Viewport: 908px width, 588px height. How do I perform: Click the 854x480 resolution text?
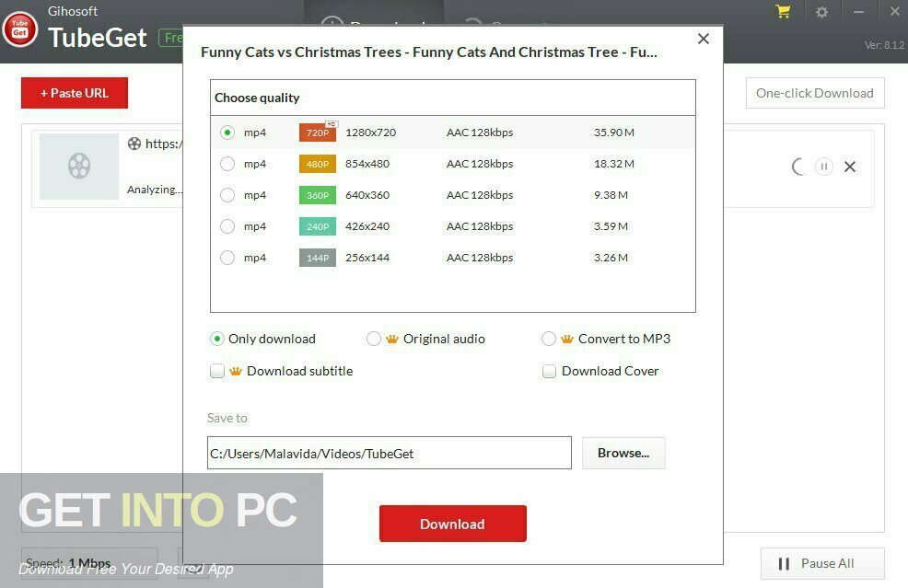pyautogui.click(x=367, y=164)
